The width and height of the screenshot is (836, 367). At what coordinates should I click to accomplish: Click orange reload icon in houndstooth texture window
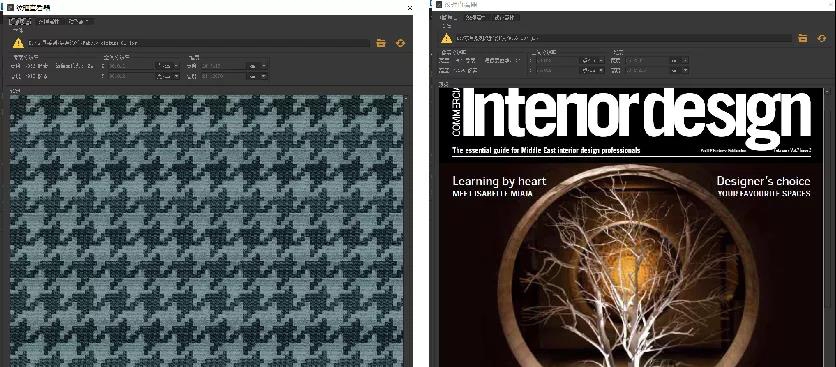click(x=400, y=43)
